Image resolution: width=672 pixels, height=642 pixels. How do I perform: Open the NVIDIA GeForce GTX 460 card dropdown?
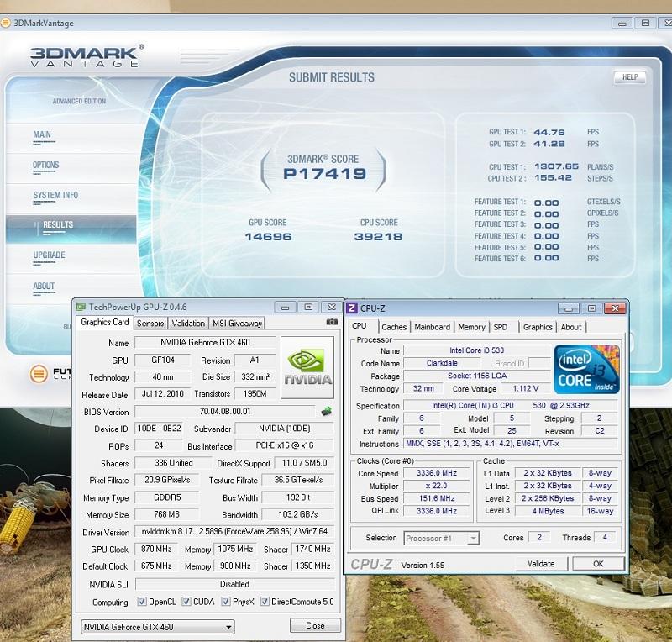tap(157, 627)
